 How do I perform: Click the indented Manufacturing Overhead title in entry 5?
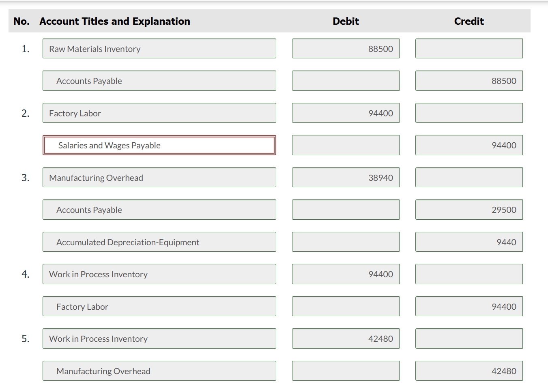[x=159, y=371]
